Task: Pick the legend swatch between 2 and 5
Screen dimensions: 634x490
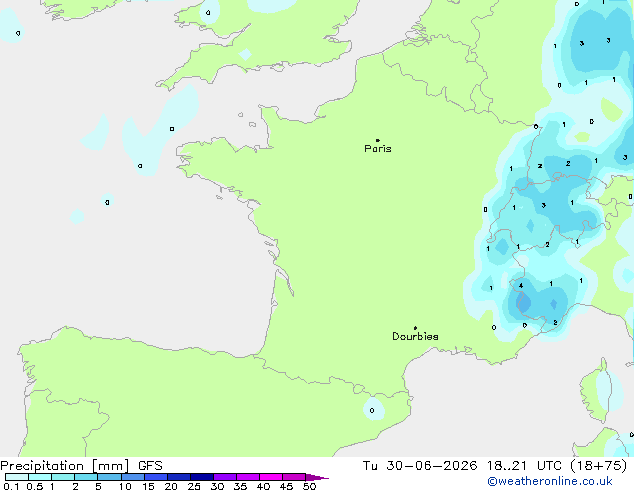Action: click(x=86, y=477)
